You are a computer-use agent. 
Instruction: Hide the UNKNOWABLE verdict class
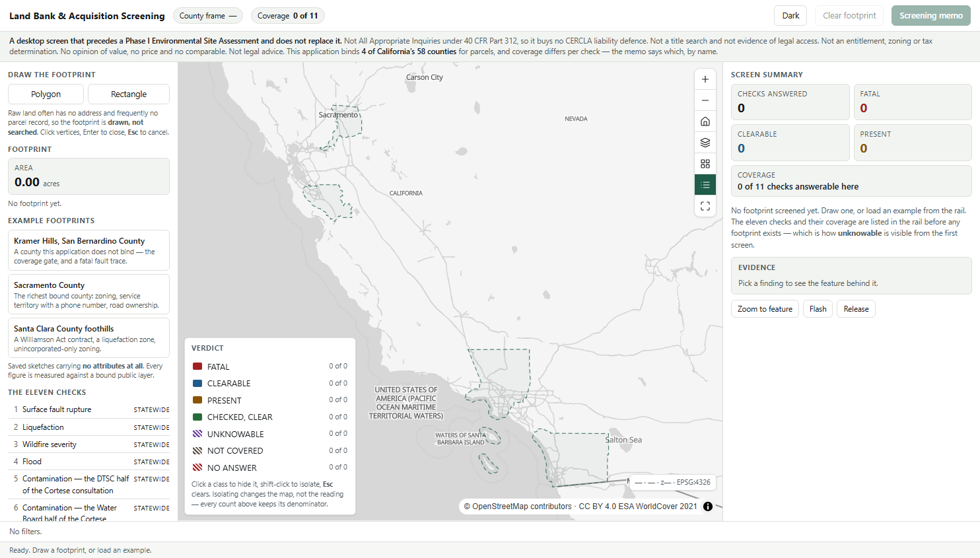point(269,434)
